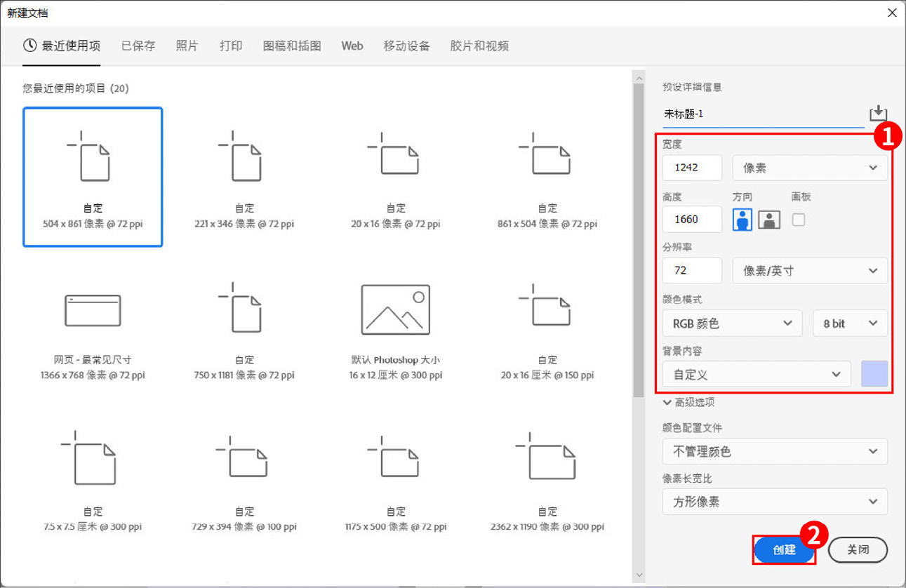Select the 221 x 346 像素 preset
Screen dimensions: 906x588
click(x=244, y=177)
